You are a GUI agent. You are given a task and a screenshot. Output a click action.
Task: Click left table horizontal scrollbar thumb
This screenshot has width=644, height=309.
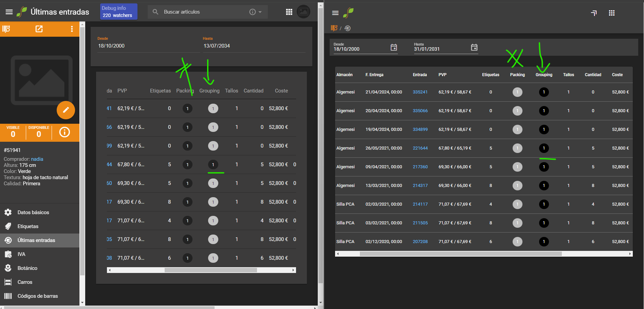(211, 270)
